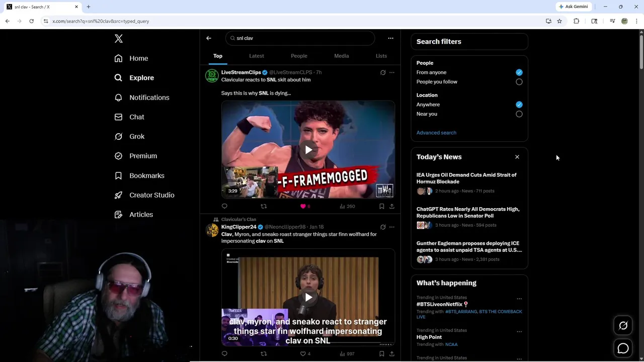The width and height of the screenshot is (644, 362).
Task: Open KingClipper24 profile avatar
Action: (x=212, y=230)
